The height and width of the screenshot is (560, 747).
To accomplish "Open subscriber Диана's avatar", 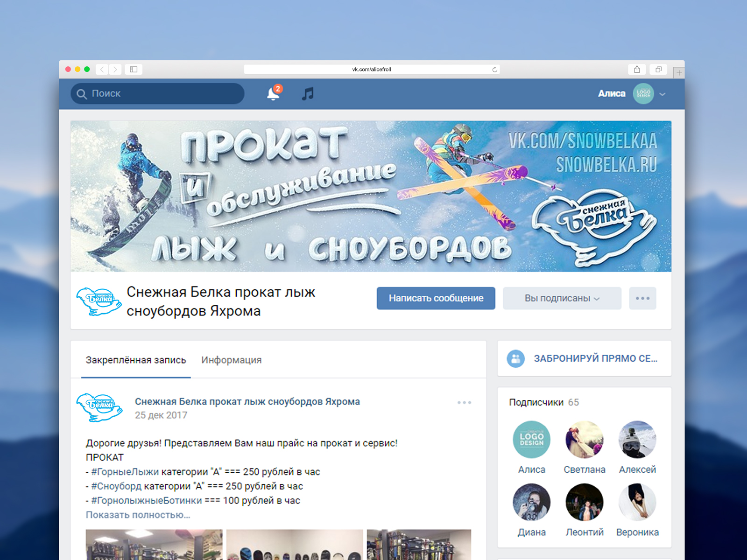I will click(x=531, y=502).
